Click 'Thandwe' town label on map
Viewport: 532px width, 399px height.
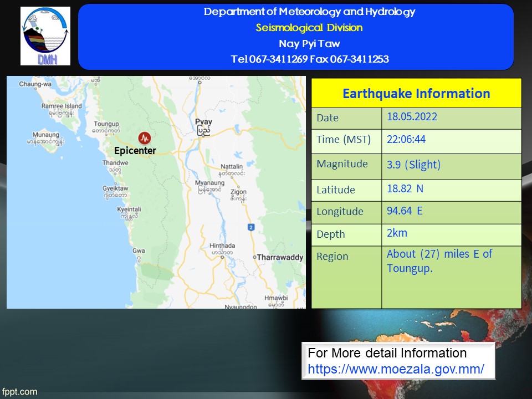115,163
